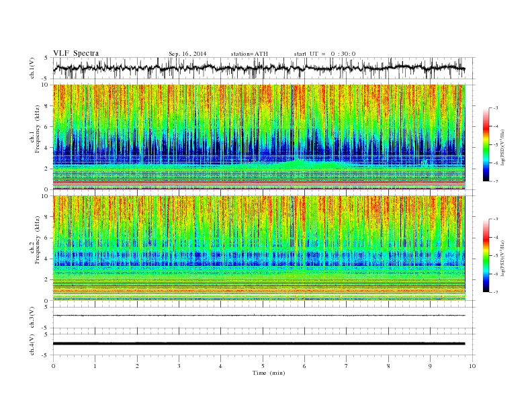
Task: Click the ch.2 spectrogram color bar
Action: tap(486, 255)
